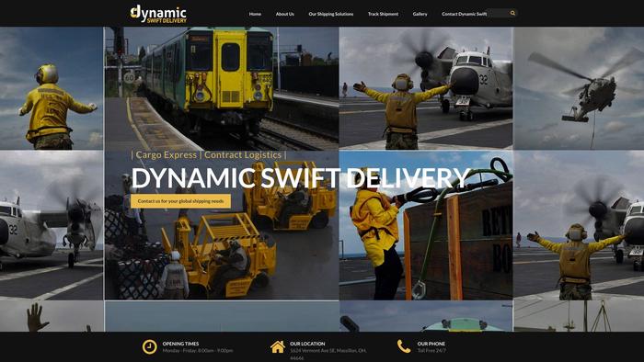Go to the About Us page

click(x=284, y=14)
